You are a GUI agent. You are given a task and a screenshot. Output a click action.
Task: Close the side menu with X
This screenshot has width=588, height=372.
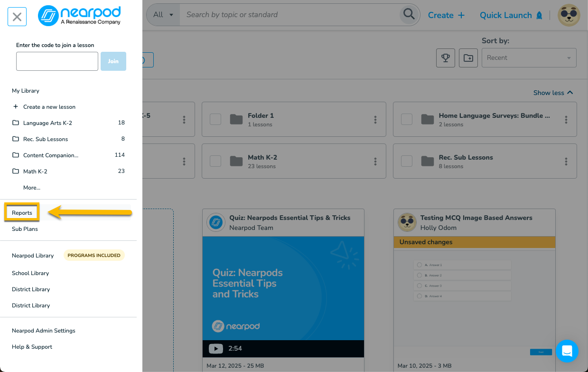(x=17, y=17)
